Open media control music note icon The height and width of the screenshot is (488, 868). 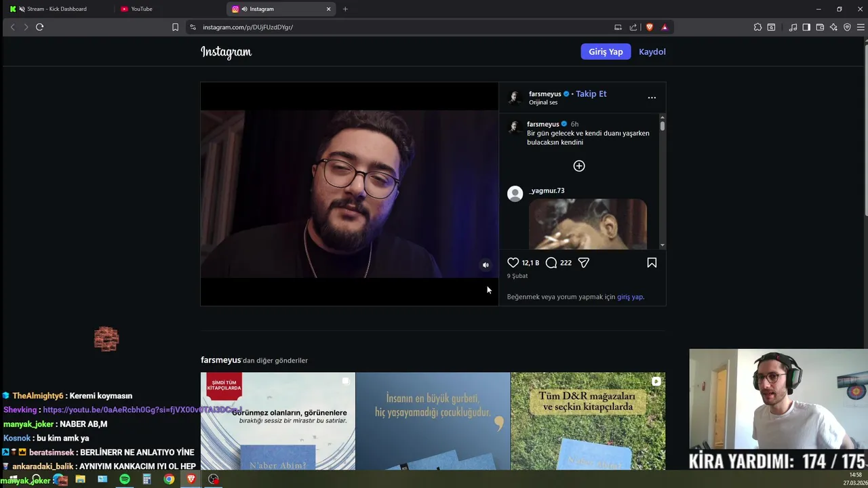(793, 27)
